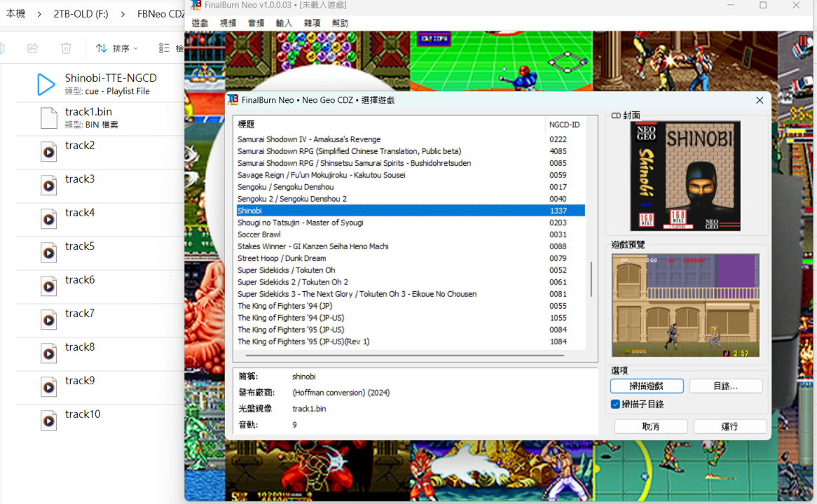The height and width of the screenshot is (504, 817).
Task: Expand chevron after 本機 in breadcrumb
Action: click(x=40, y=14)
